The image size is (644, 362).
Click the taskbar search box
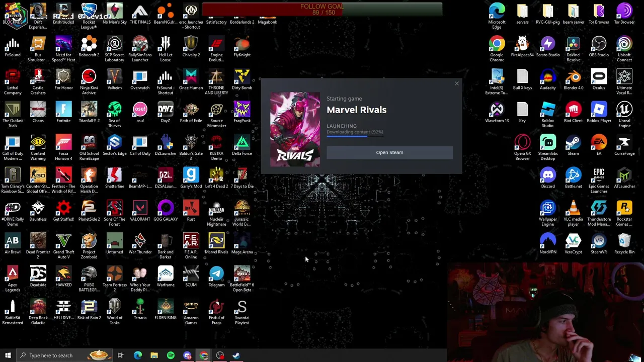tap(64, 355)
